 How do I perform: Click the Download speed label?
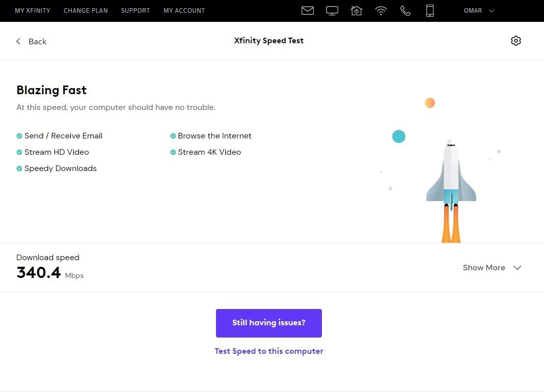click(x=48, y=258)
